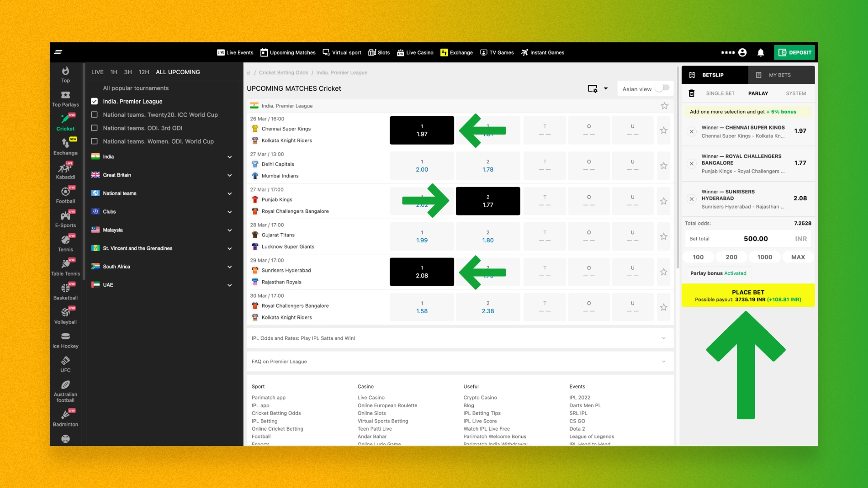Screen dimensions: 868x488
Task: Enable National teams Twenty20 ICC checkbox
Action: click(94, 114)
